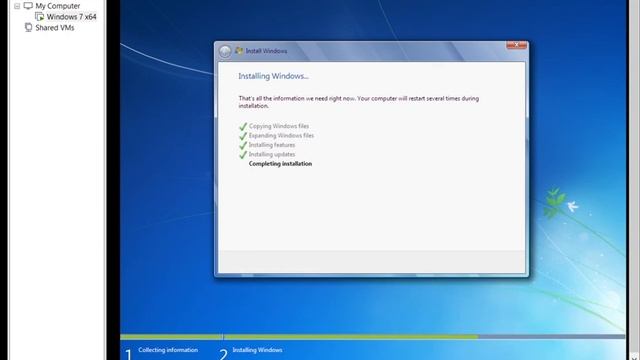Image resolution: width=640 pixels, height=360 pixels.
Task: Click the Completing installation step
Action: 280,164
